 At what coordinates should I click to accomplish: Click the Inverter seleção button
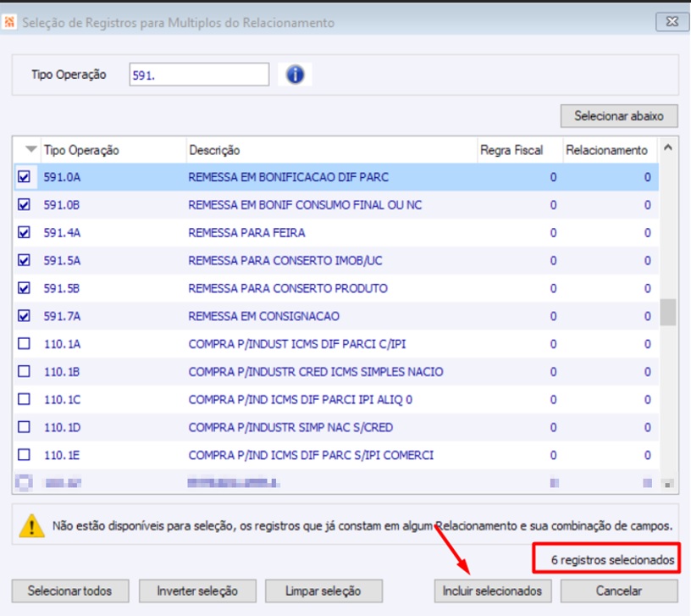point(197,591)
